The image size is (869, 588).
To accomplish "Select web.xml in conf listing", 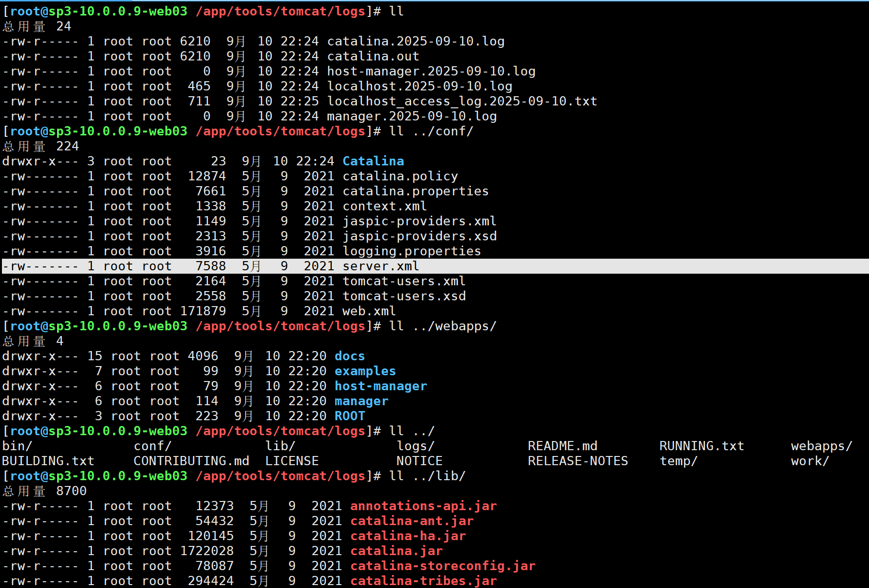I will click(369, 311).
